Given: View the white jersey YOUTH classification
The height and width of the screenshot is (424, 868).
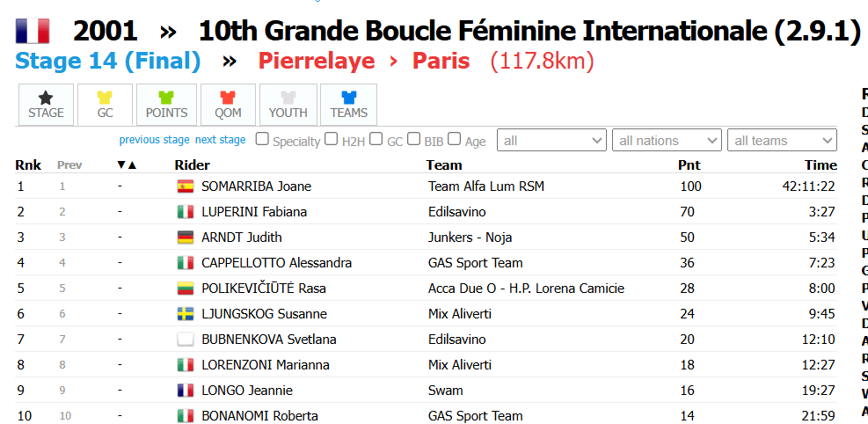Looking at the screenshot, I should (x=288, y=106).
